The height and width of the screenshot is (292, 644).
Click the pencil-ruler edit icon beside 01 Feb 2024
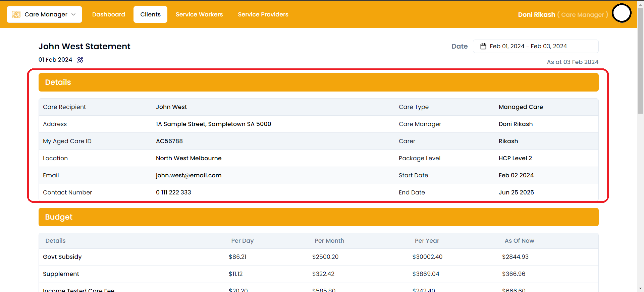coord(80,60)
